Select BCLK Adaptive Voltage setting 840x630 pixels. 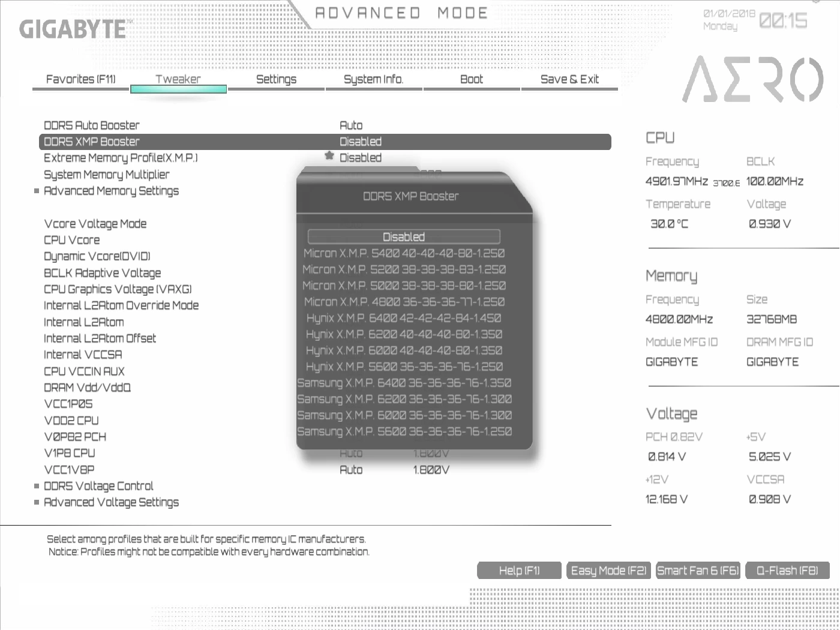(x=103, y=273)
